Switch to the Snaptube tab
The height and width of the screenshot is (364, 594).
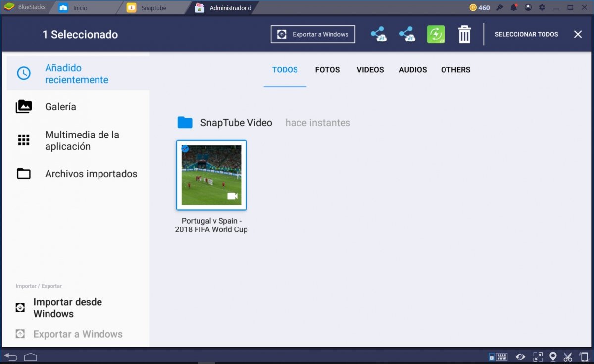click(153, 8)
